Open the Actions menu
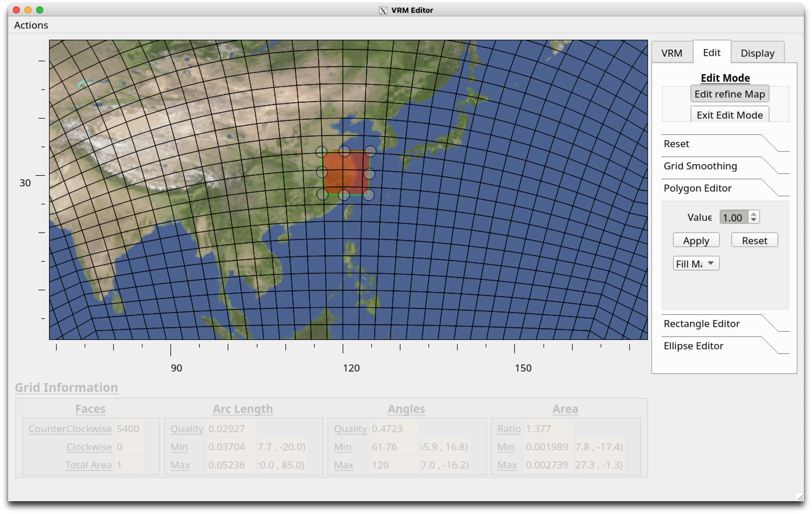Viewport: 812px width, 514px height. click(x=31, y=25)
